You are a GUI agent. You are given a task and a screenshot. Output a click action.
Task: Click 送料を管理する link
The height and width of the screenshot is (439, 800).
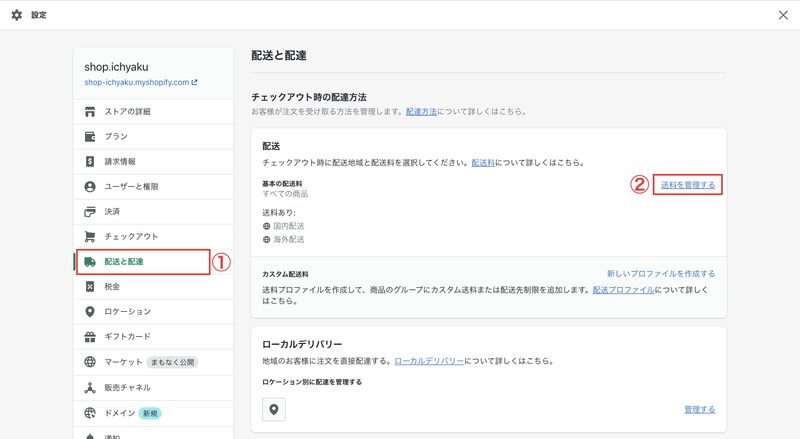coord(688,185)
